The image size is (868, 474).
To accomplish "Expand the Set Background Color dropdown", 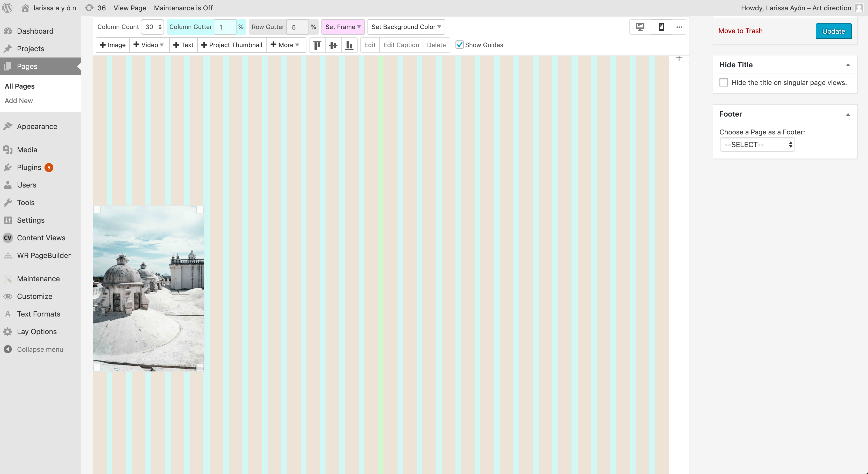I will point(406,27).
